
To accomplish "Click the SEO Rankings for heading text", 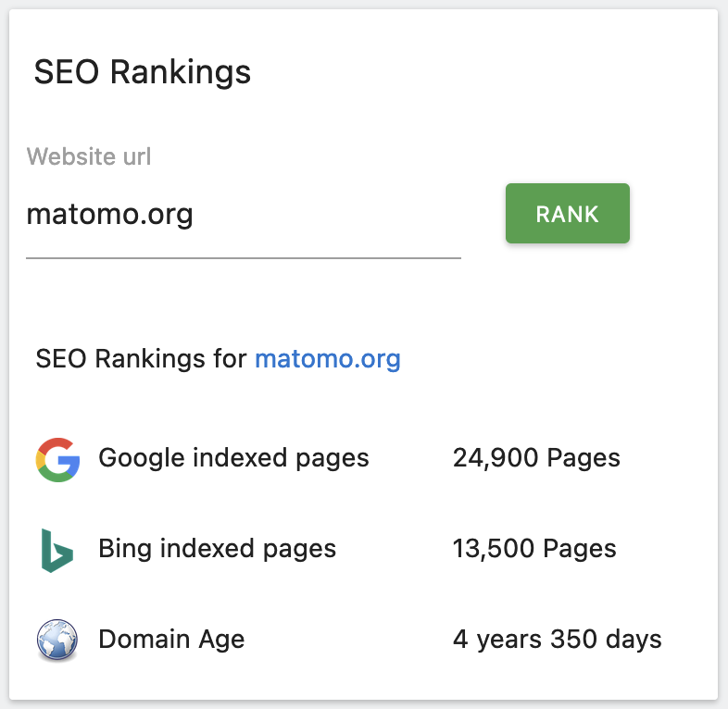I will (141, 359).
